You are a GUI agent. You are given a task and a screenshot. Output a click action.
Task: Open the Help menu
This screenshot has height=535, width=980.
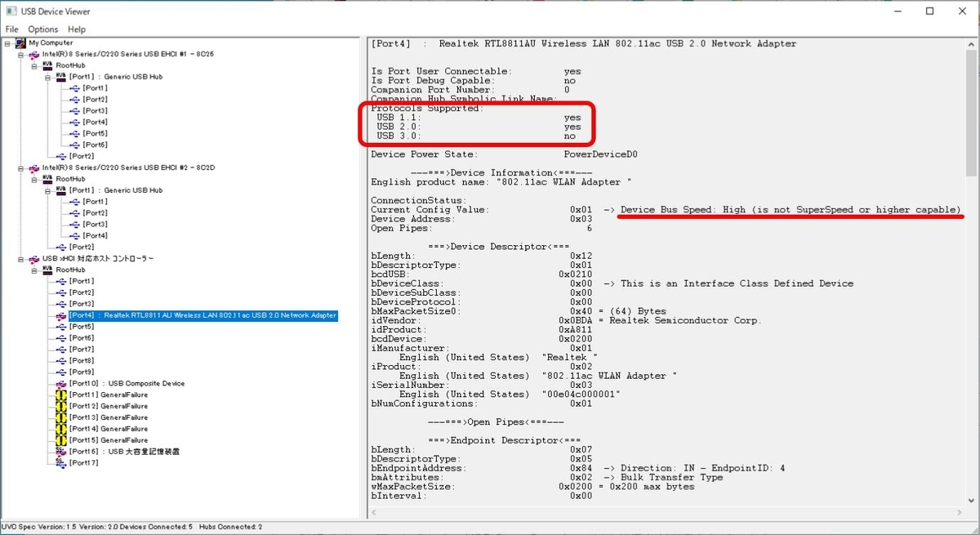pyautogui.click(x=76, y=29)
